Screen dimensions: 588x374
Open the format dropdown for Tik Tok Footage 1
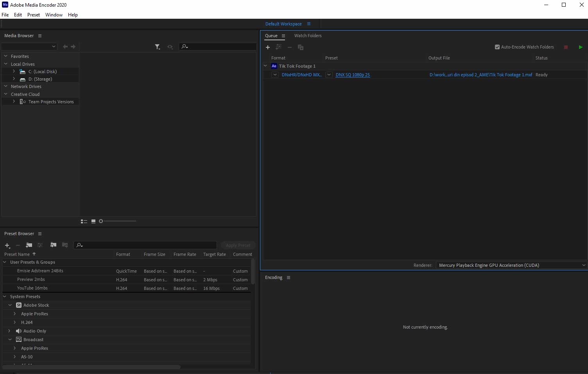pos(275,75)
